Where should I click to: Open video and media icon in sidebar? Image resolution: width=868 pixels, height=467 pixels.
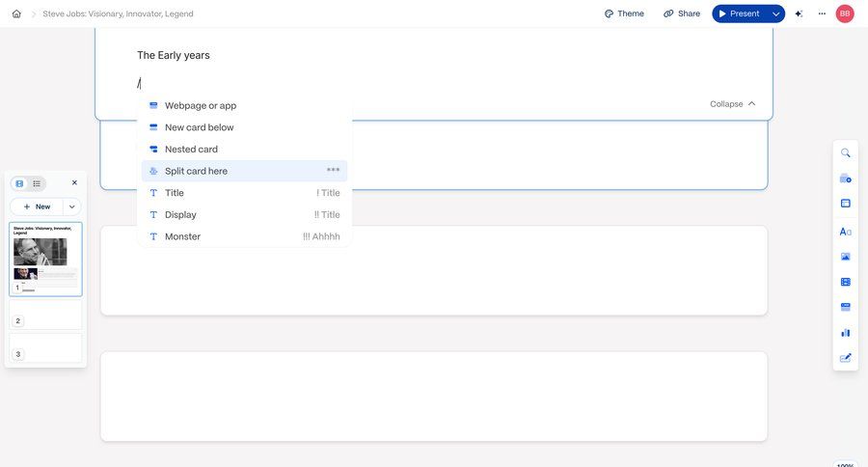(845, 282)
